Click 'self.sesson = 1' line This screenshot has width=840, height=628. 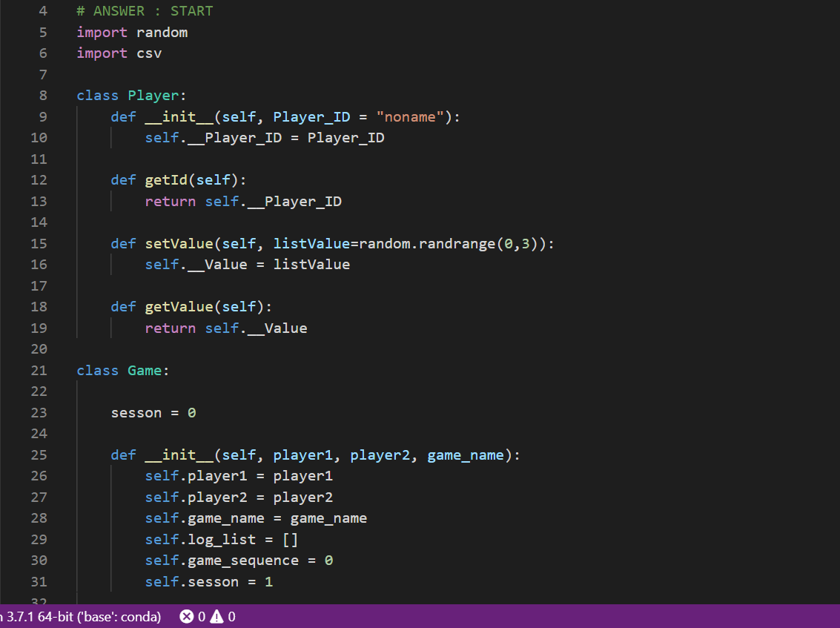tap(209, 581)
